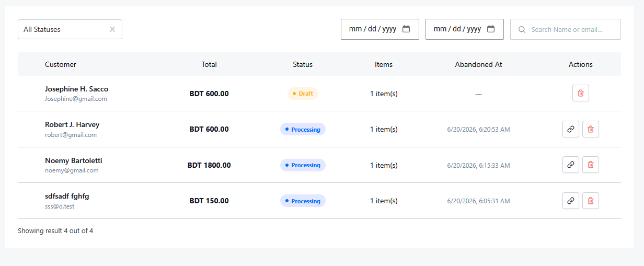
Task: Click the Items column header
Action: point(384,64)
